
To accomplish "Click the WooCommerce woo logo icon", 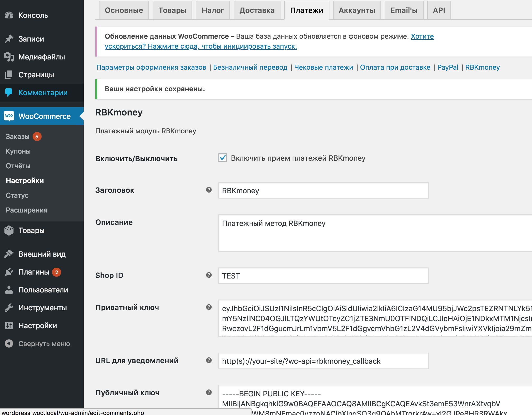I will [9, 116].
